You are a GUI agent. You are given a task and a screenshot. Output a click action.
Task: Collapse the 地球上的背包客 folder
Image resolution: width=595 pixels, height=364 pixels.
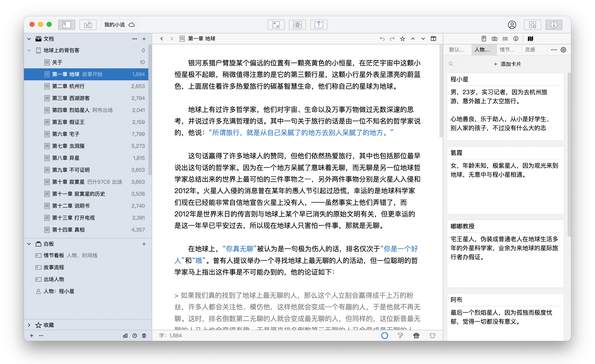click(29, 50)
